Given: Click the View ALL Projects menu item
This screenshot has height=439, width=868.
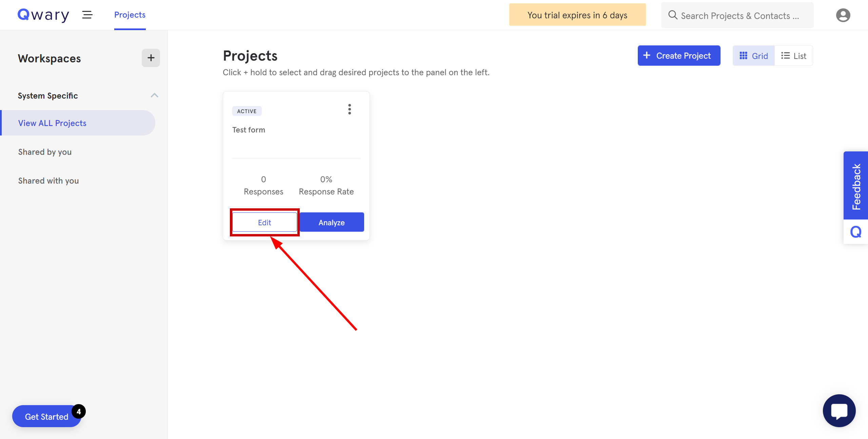Looking at the screenshot, I should (x=52, y=123).
